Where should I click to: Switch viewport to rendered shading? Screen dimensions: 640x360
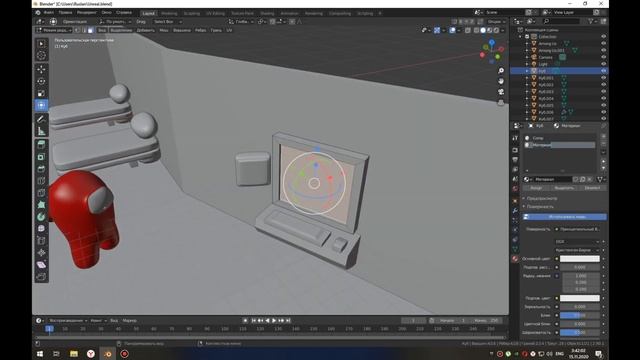tap(496, 30)
